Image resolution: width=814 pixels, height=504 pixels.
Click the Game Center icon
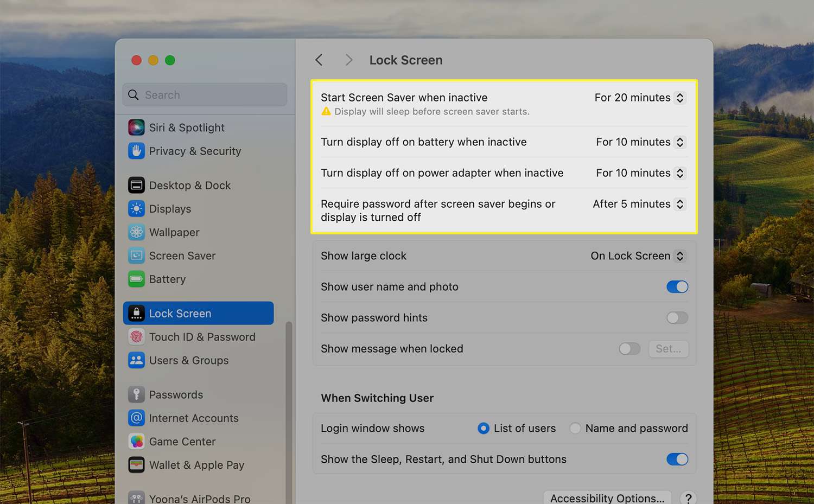click(x=136, y=442)
